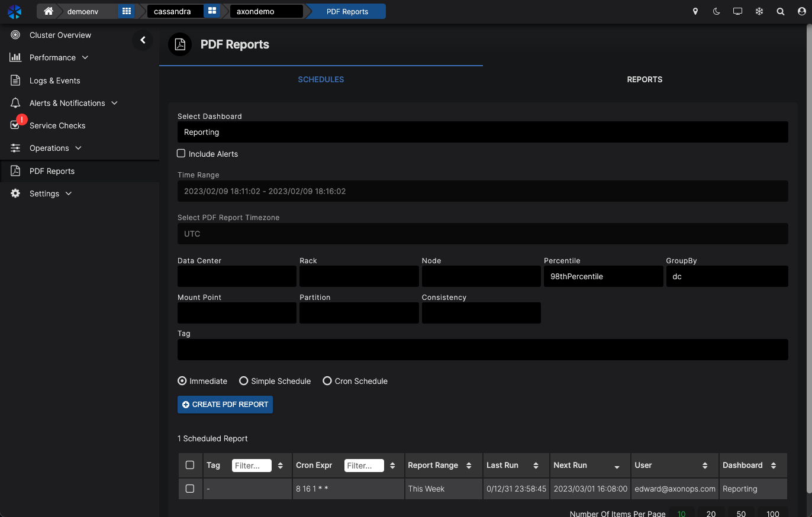Open the user account profile icon

[801, 11]
